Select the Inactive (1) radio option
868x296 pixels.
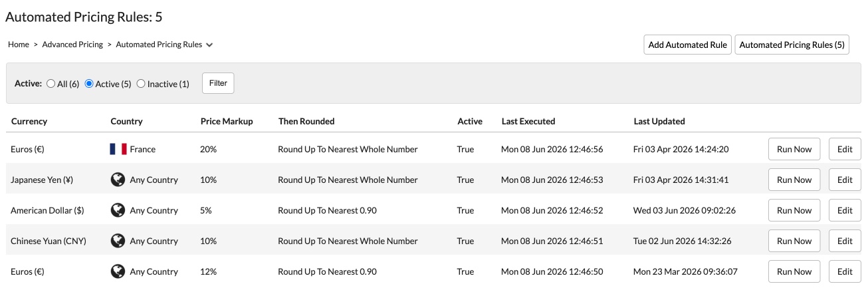(x=141, y=84)
